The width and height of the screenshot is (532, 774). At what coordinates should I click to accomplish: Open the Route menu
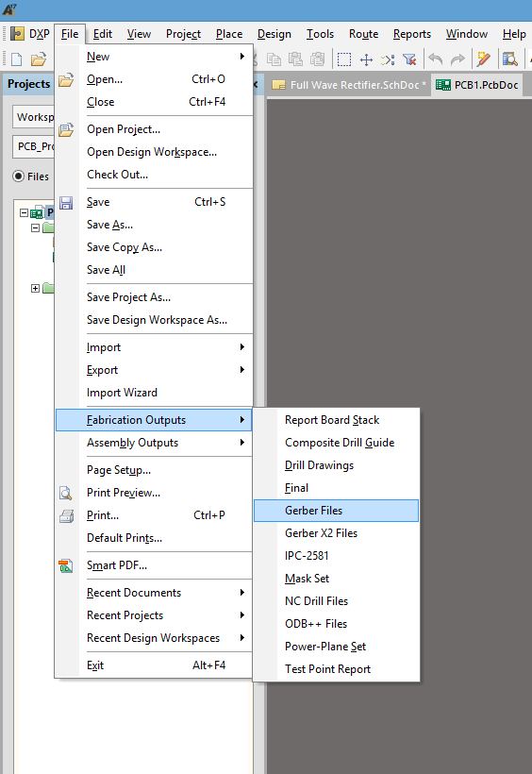tap(364, 34)
